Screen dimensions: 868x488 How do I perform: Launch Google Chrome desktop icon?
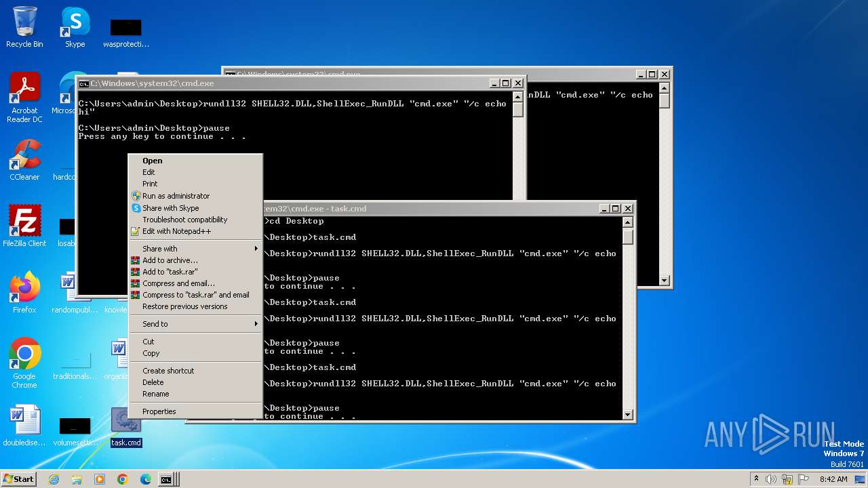[x=24, y=364]
